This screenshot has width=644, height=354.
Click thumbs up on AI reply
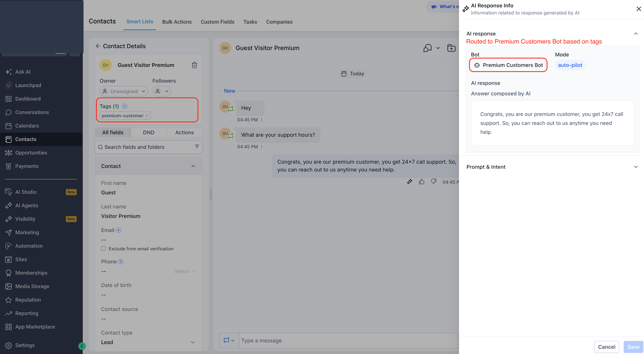coord(421,182)
